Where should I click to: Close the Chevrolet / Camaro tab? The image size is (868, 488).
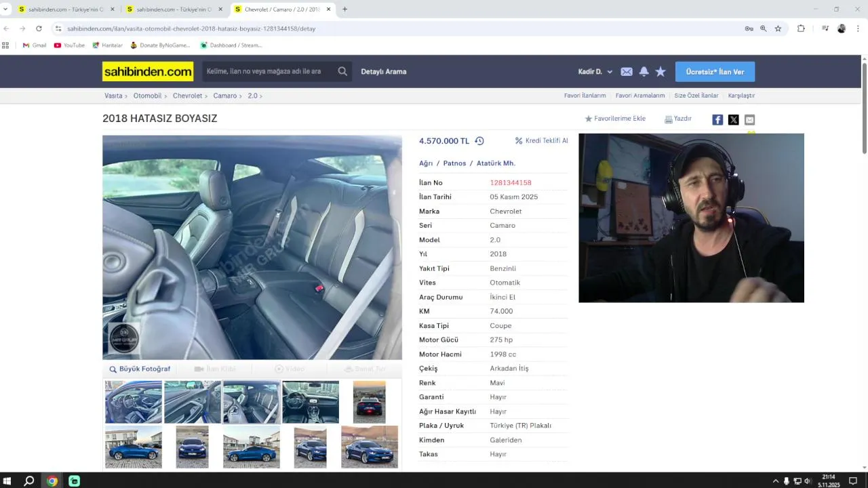(x=329, y=9)
